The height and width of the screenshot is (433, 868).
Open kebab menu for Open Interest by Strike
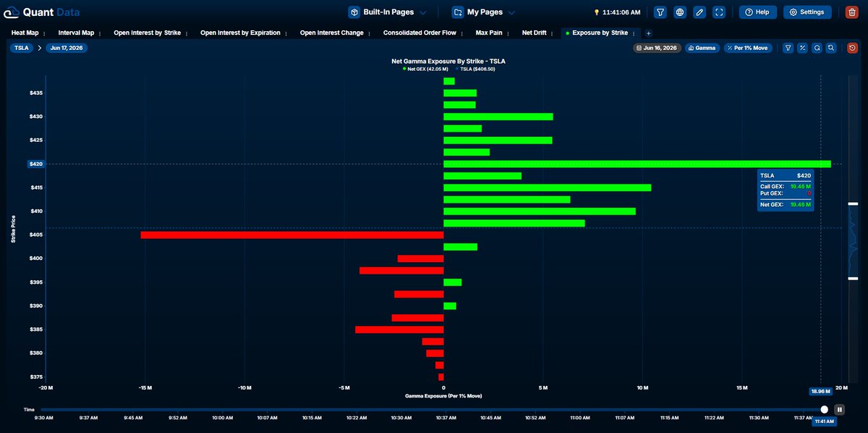(x=187, y=33)
